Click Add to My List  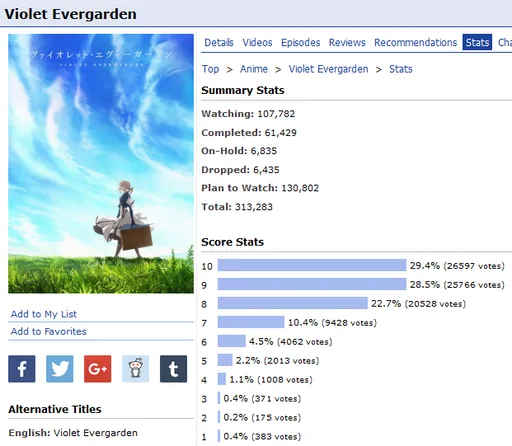click(x=44, y=314)
